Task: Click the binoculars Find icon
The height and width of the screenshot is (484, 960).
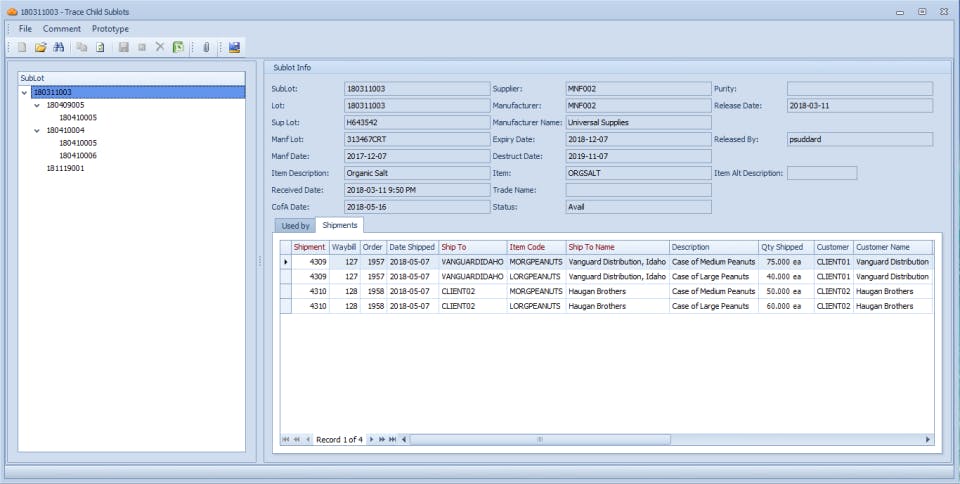Action: point(59,47)
